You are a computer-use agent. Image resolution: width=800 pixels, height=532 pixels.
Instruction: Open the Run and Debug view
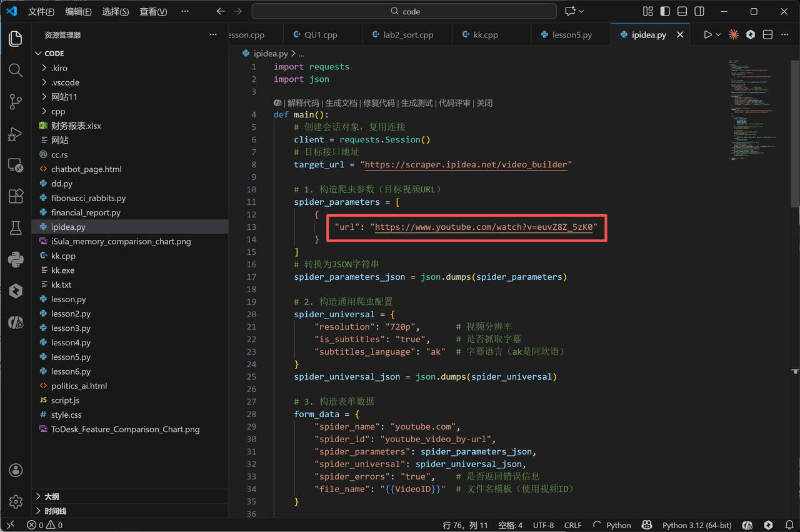pos(16,134)
